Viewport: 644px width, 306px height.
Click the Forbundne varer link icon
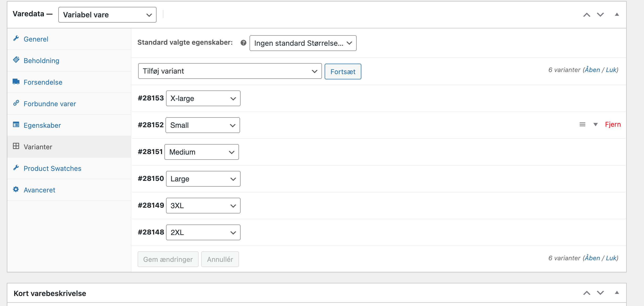[x=16, y=103]
